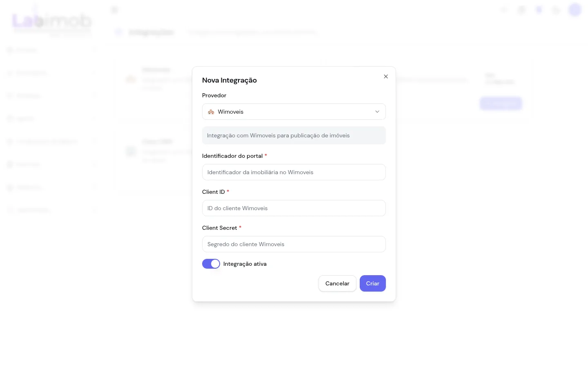Image resolution: width=588 pixels, height=368 pixels.
Task: Click the blurred sidebar toggle icon in header
Action: [x=114, y=10]
